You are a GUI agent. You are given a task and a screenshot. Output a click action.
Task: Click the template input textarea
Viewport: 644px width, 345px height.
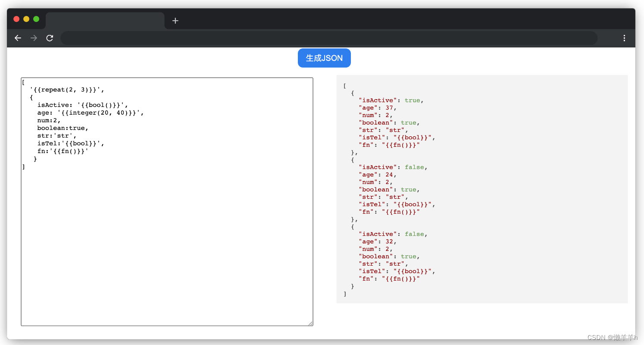point(167,202)
